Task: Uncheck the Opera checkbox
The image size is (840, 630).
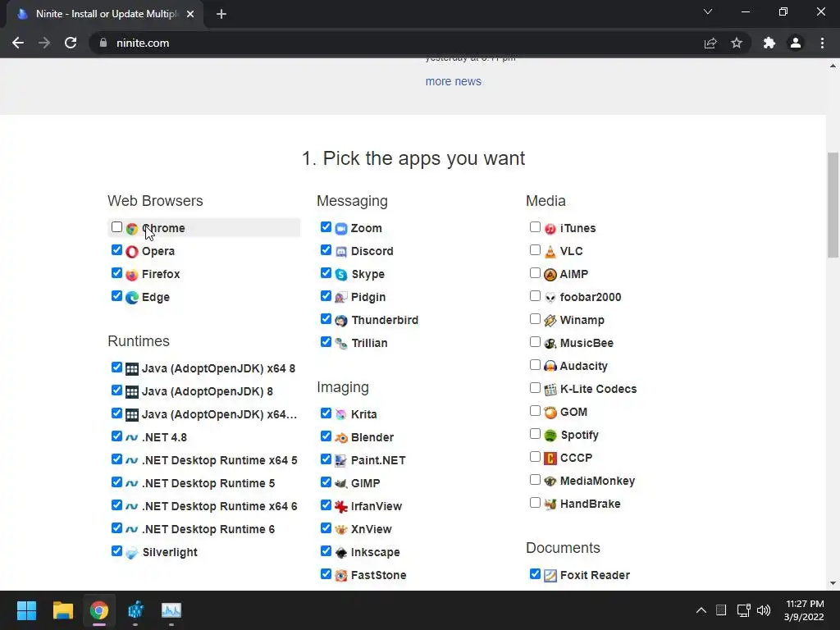Action: 116,250
